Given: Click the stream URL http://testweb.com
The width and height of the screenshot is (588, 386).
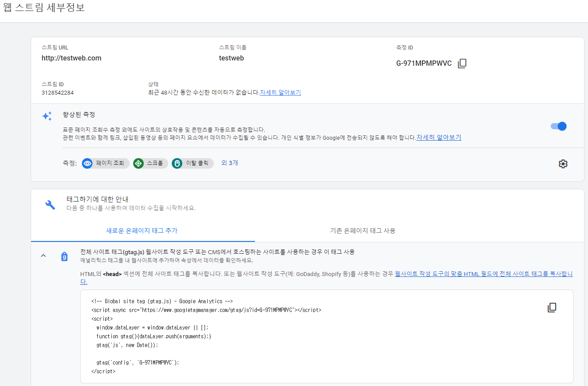Looking at the screenshot, I should coord(71,58).
